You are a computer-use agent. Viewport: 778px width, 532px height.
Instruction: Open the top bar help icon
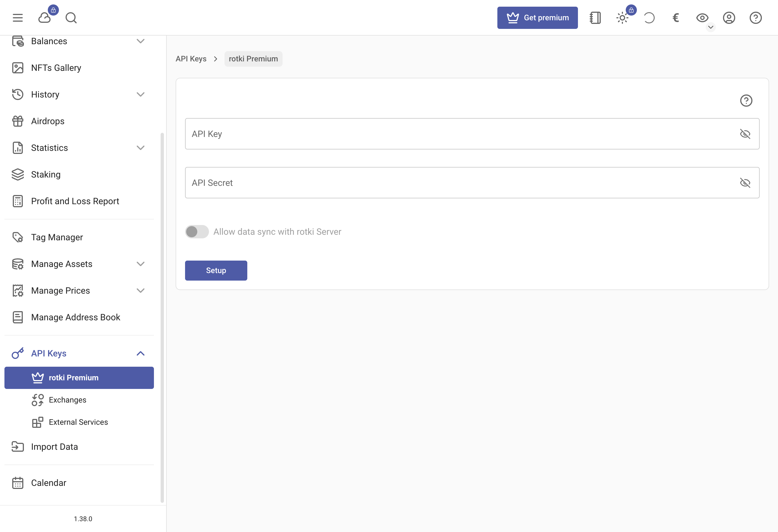(755, 18)
